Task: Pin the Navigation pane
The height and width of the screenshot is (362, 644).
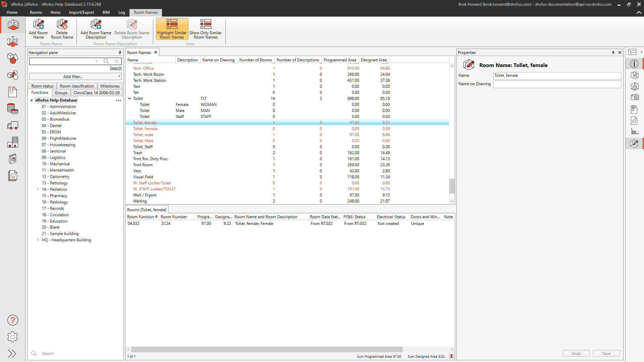Action: click(120, 53)
